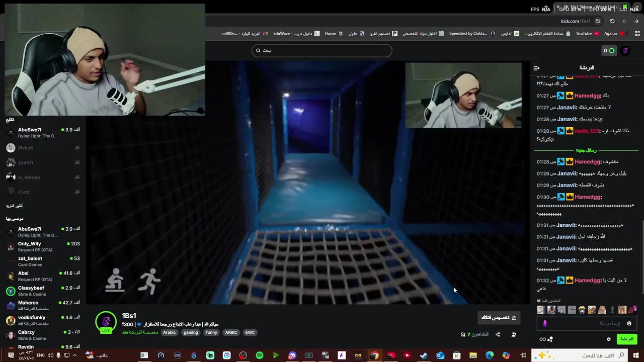Image resolution: width=644 pixels, height=362 pixels.
Task: Click the webcam overlay inside the stream
Action: (463, 95)
